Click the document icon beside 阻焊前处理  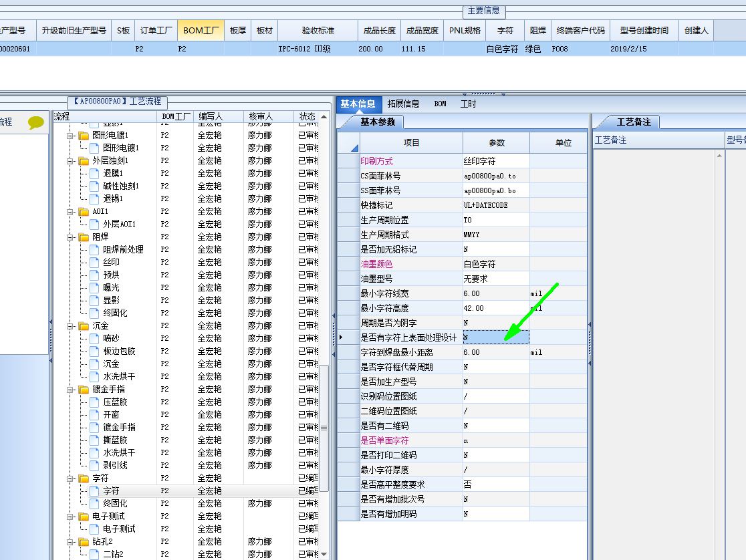[x=95, y=250]
